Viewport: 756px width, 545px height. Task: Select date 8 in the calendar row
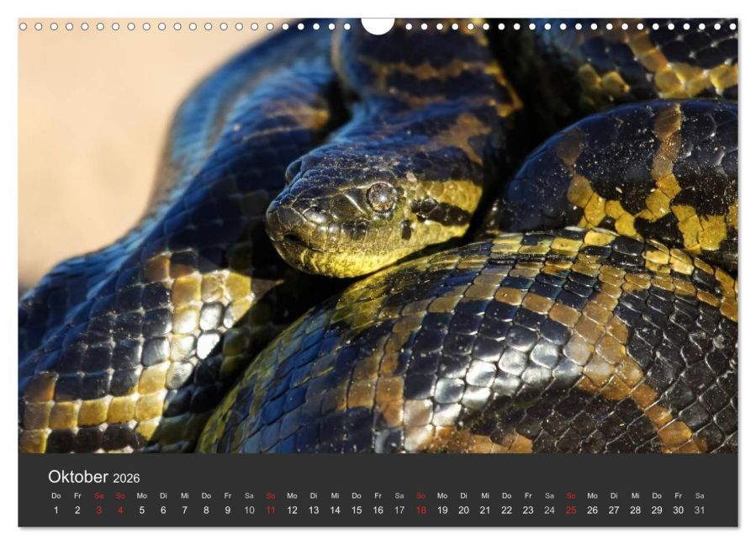pos(206,511)
